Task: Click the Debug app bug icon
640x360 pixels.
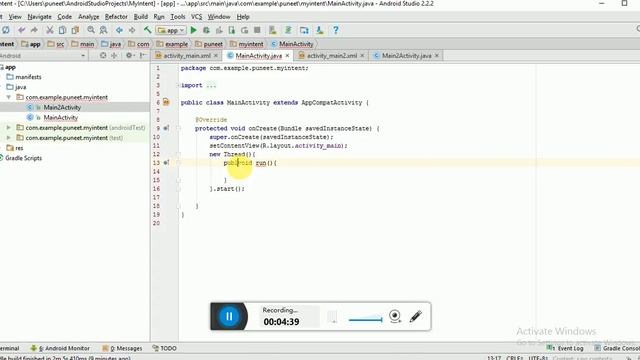Action: point(206,30)
